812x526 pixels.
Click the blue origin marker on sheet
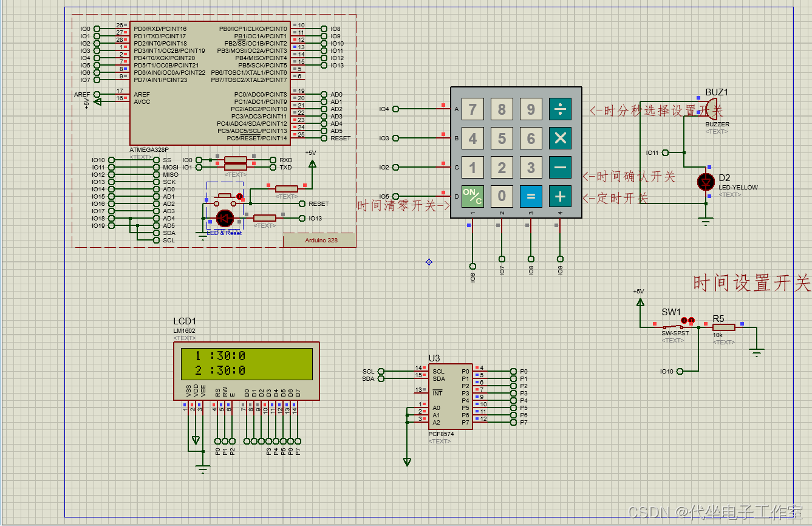[429, 262]
